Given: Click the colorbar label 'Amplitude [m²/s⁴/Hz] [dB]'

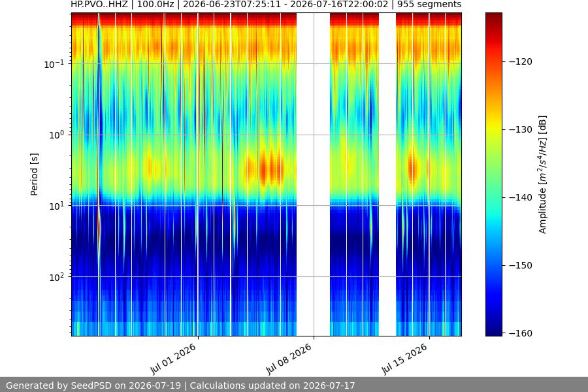Looking at the screenshot, I should 542,174.
